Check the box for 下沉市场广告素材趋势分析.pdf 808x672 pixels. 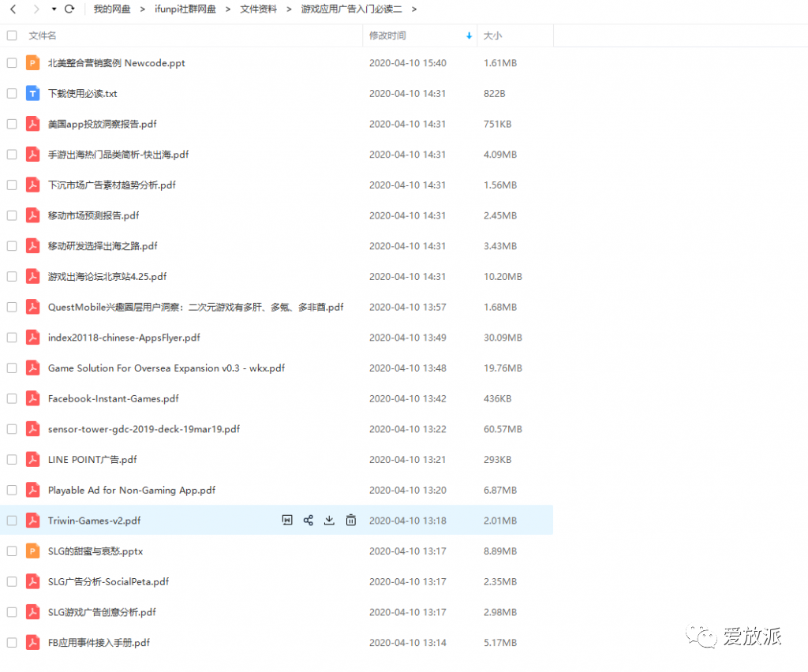[x=12, y=185]
